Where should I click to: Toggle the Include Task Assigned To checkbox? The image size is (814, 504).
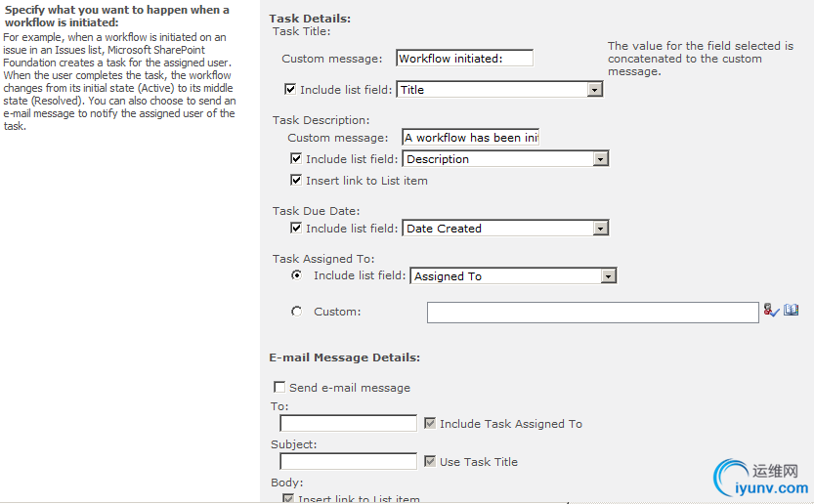430,423
